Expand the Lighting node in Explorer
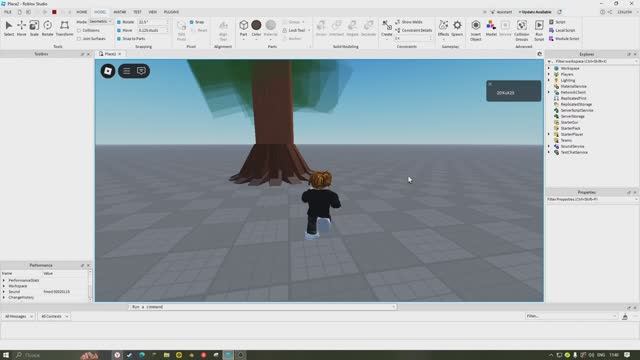The width and height of the screenshot is (640, 360). 549,80
